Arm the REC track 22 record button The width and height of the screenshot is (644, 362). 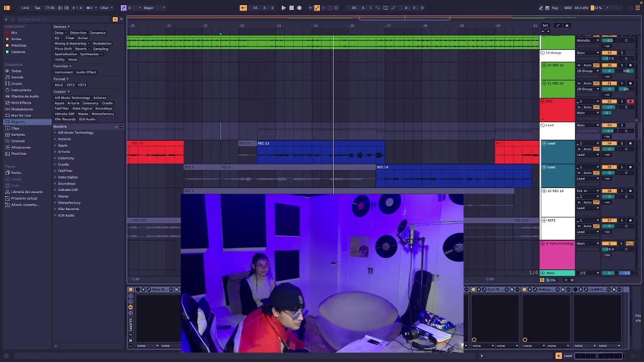click(630, 102)
